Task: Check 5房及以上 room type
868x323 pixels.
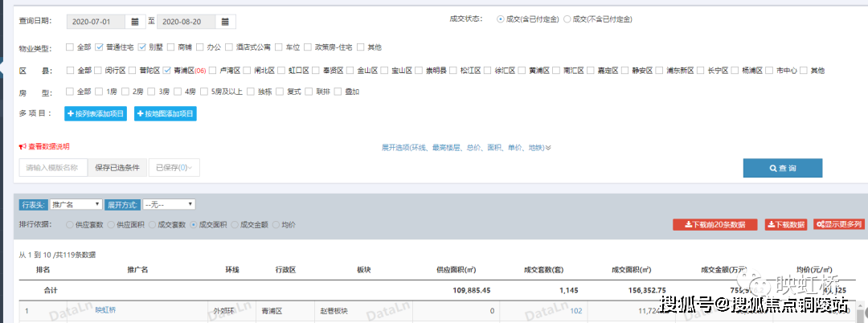Action: pos(203,92)
